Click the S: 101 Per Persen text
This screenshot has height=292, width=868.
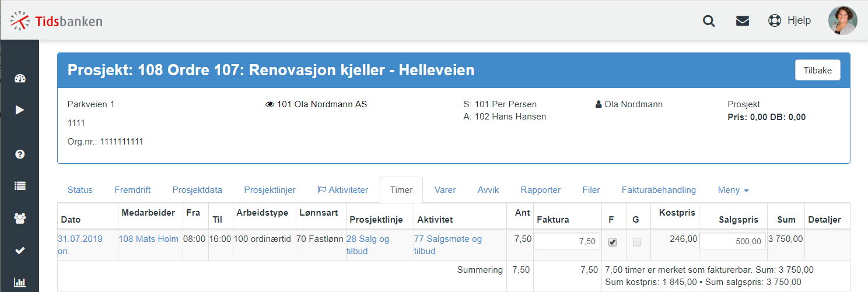click(500, 105)
